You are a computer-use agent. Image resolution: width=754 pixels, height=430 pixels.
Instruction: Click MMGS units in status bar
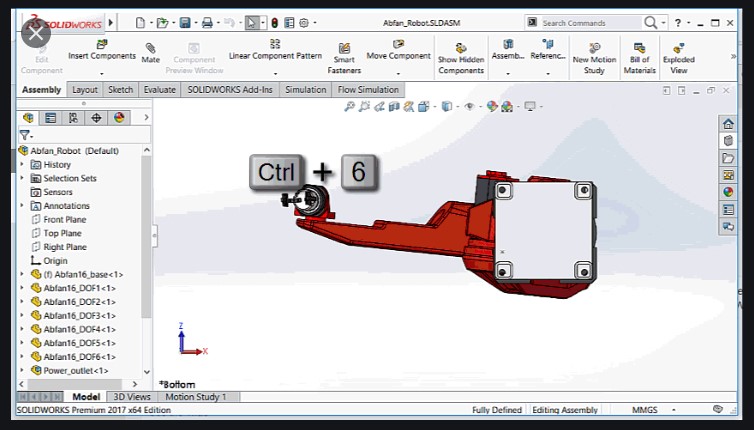[644, 410]
